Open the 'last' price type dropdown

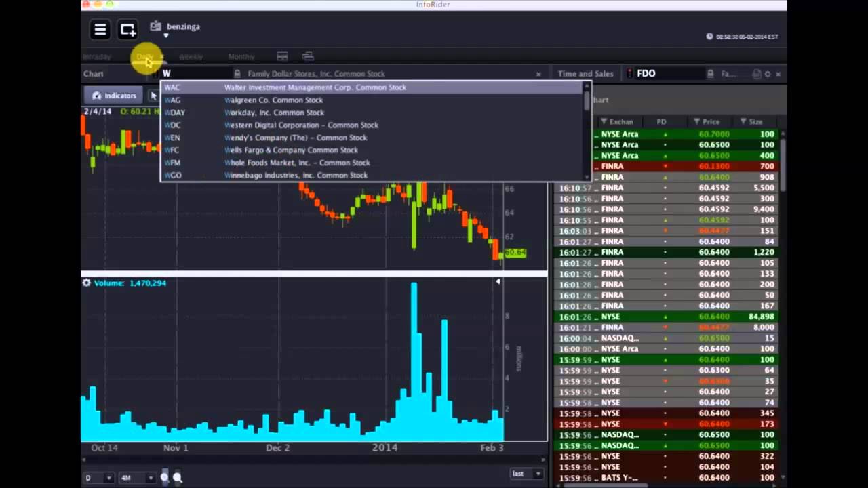coord(526,474)
